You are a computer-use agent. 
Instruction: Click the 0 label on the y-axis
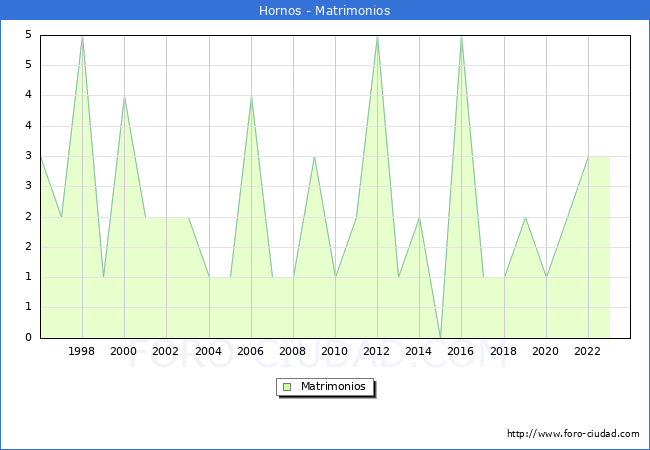click(x=29, y=338)
